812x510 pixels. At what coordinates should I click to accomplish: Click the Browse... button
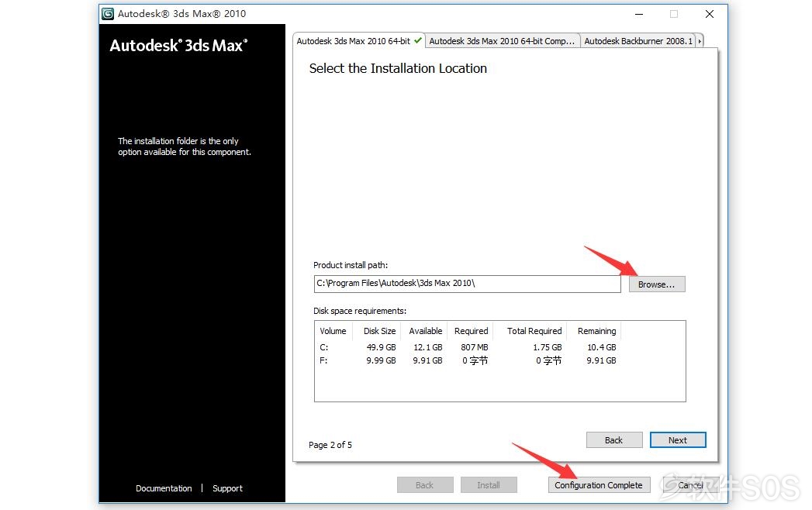[657, 284]
